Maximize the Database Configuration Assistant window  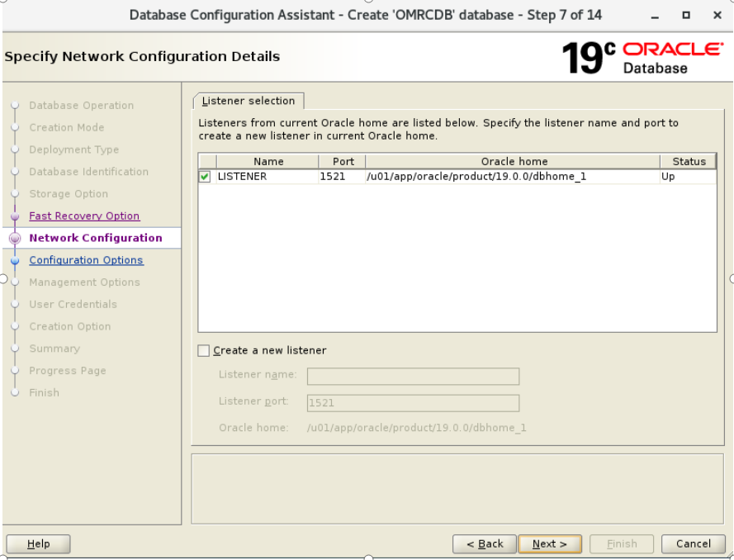(x=686, y=15)
